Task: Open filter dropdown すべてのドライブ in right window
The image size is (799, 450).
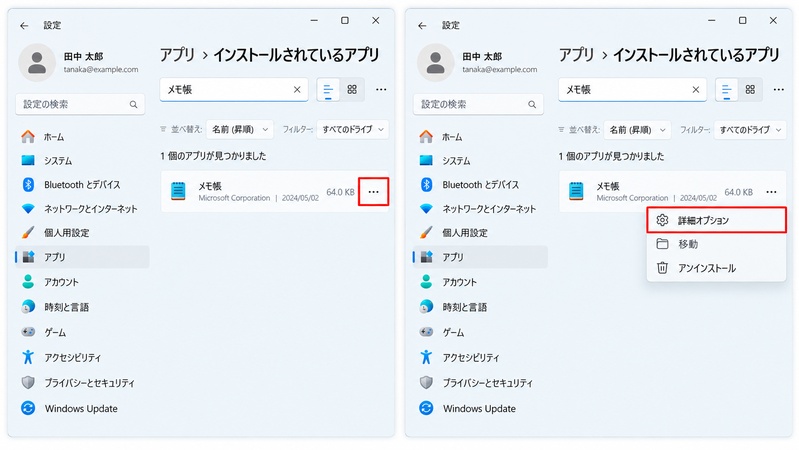Action: (750, 130)
